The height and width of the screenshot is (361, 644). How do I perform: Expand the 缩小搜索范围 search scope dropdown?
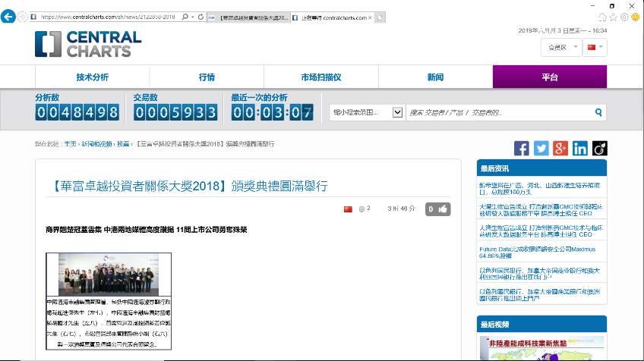point(366,112)
